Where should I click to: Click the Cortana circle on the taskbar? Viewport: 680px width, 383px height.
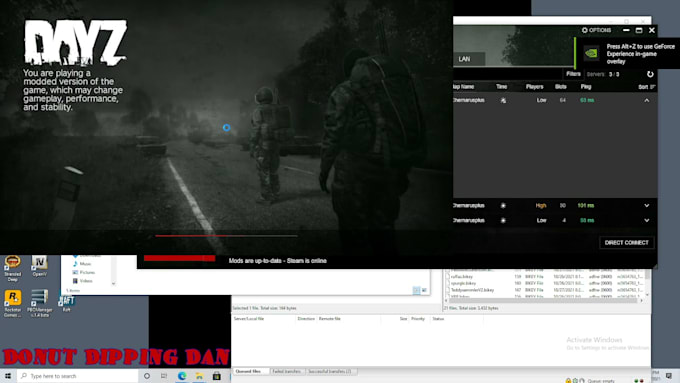click(x=147, y=376)
